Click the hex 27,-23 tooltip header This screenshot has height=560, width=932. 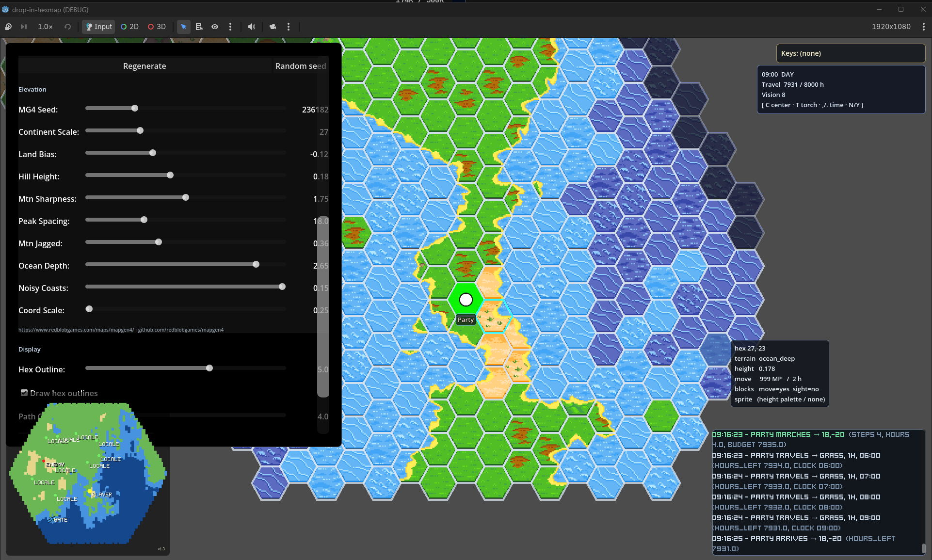point(750,348)
